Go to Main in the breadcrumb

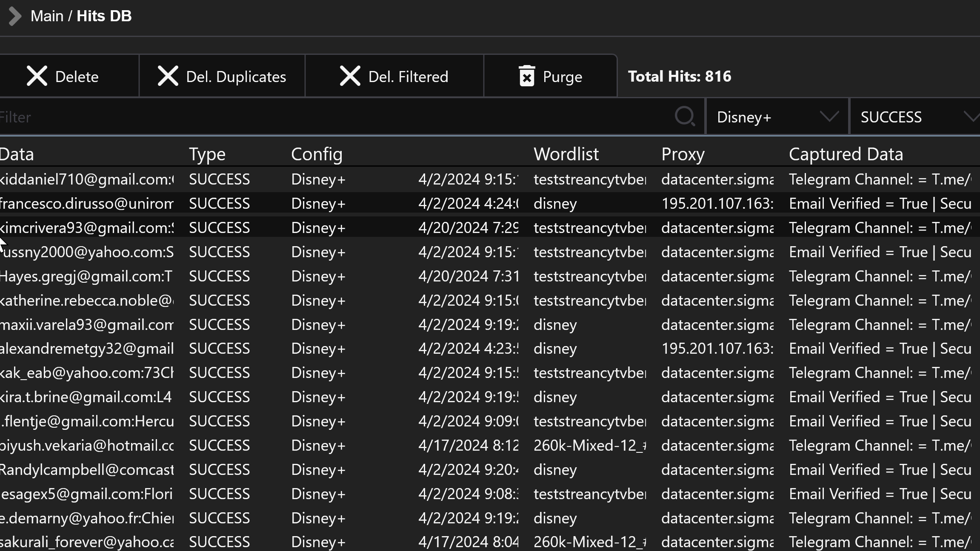point(47,16)
